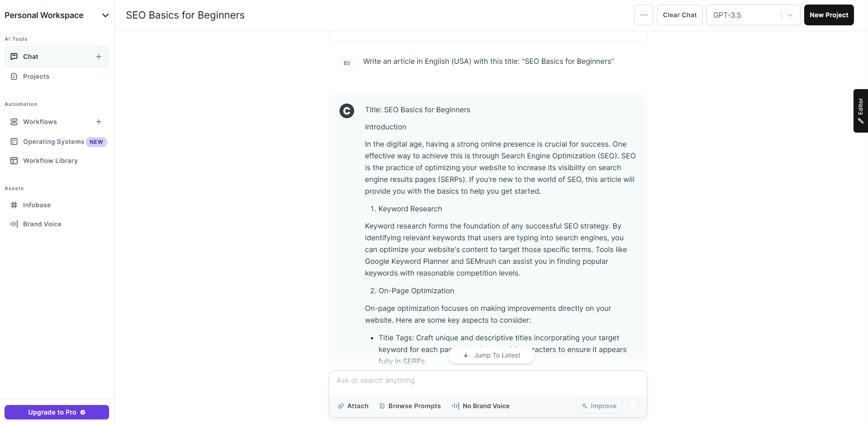
Task: Open Operating Systems in Automation section
Action: [53, 142]
